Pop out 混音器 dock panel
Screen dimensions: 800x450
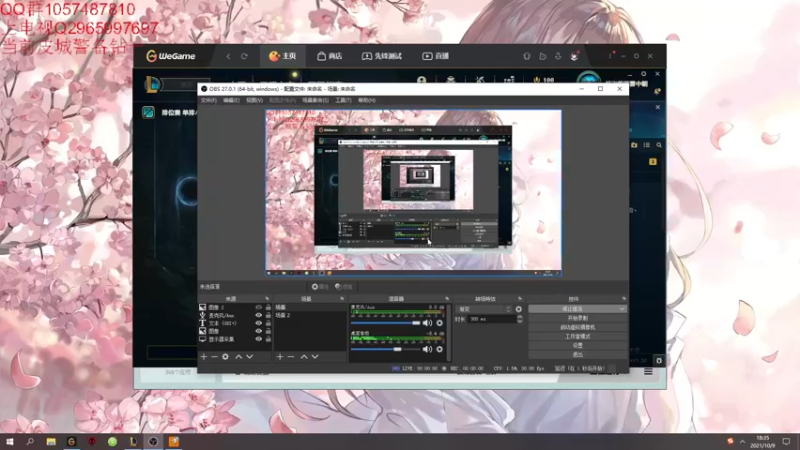coord(447,298)
